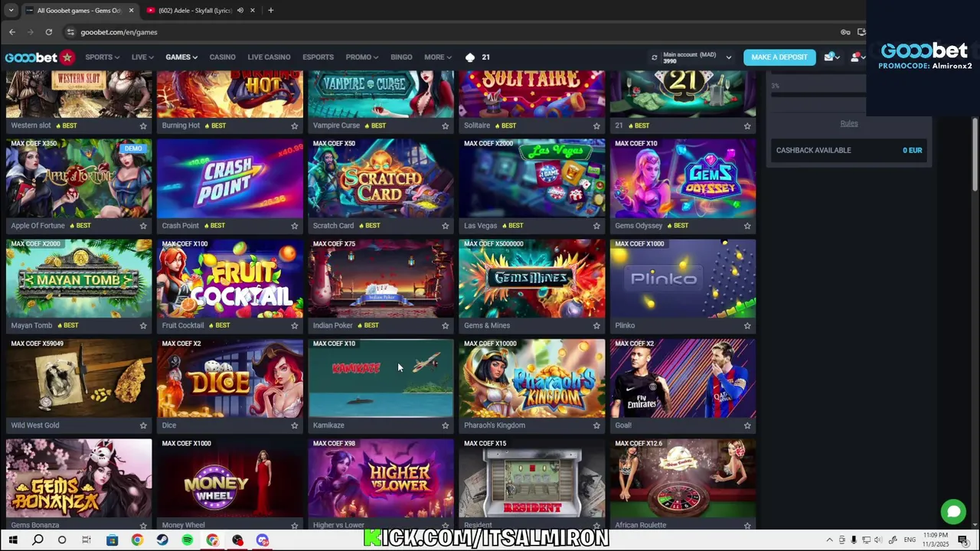
Task: Click the star icon for Fruit Cocktail
Action: [294, 326]
